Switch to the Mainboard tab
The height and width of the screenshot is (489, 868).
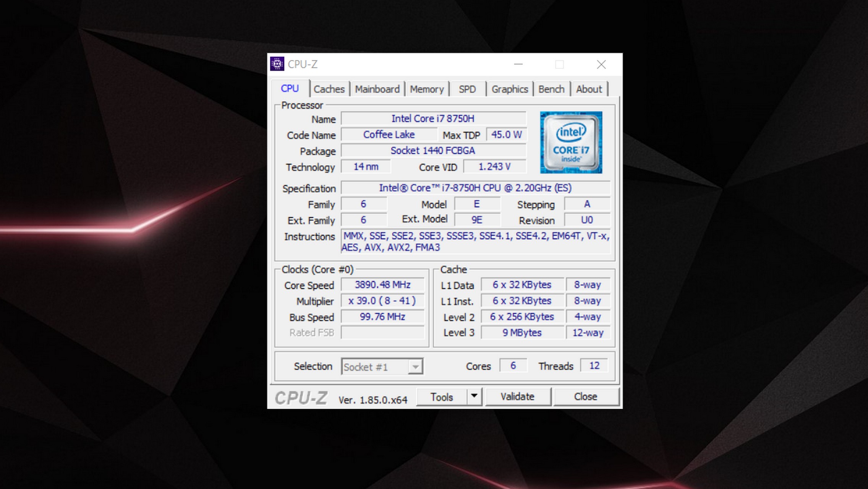point(377,89)
